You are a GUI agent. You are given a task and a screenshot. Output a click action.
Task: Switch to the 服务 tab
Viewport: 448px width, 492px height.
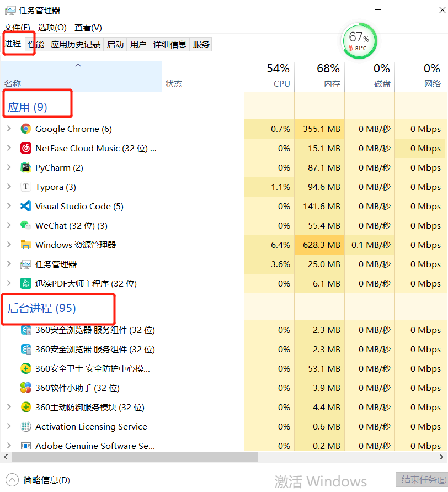(201, 44)
